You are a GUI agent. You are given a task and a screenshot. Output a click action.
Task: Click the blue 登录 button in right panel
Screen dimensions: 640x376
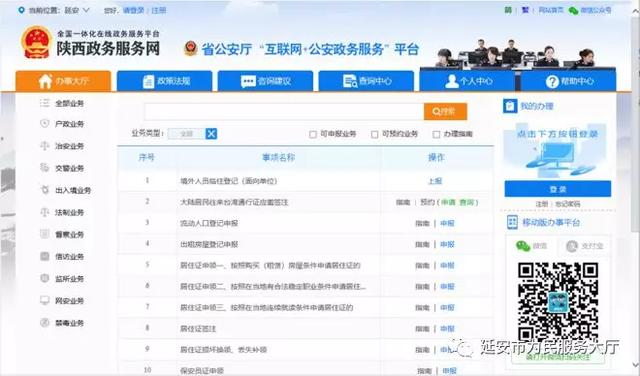[x=558, y=189]
